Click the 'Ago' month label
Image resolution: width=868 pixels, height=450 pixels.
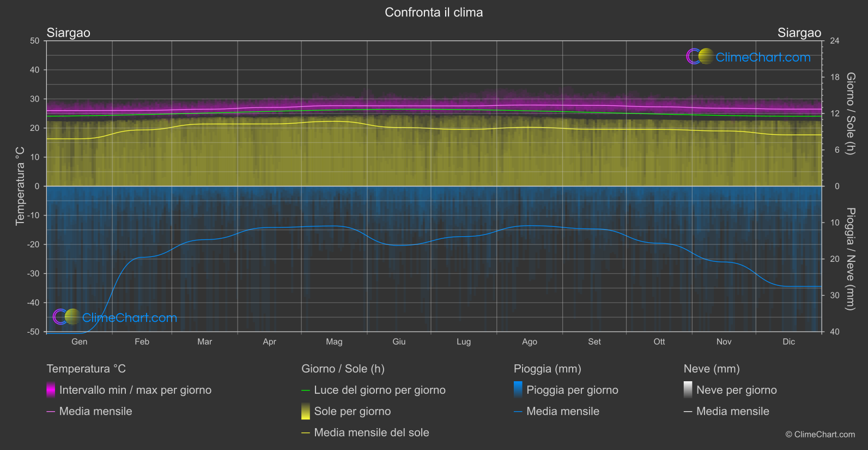530,341
